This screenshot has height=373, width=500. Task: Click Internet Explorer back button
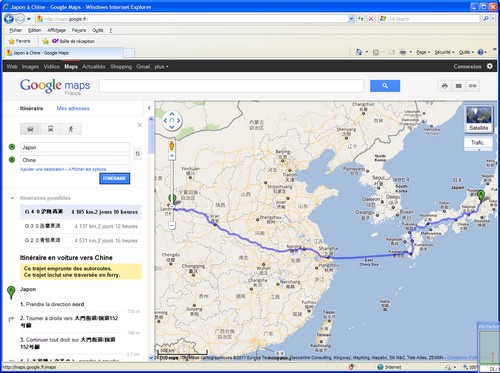9,19
